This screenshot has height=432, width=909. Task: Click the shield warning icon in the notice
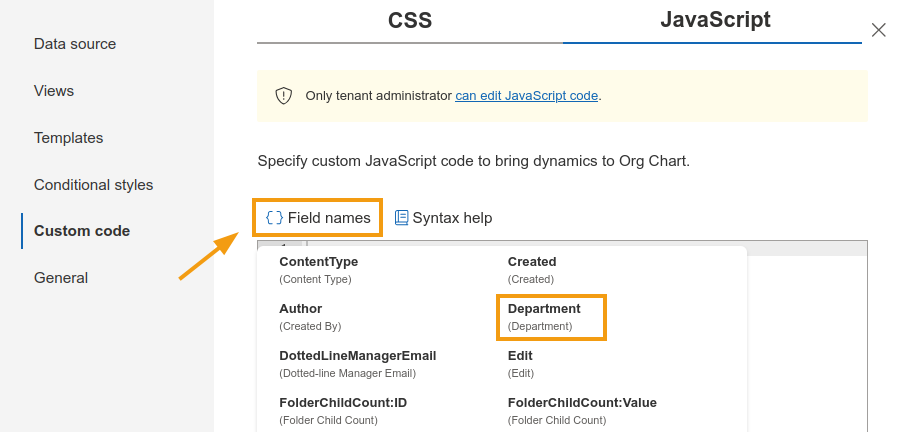pyautogui.click(x=283, y=96)
